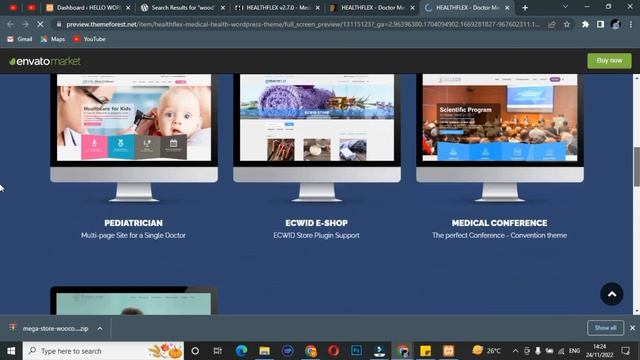The image size is (640, 360).
Task: Open the Windows Start menu
Action: 11,351
